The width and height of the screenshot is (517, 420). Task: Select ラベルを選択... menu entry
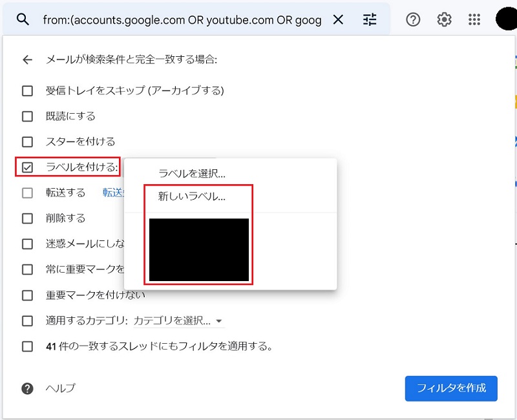click(192, 173)
